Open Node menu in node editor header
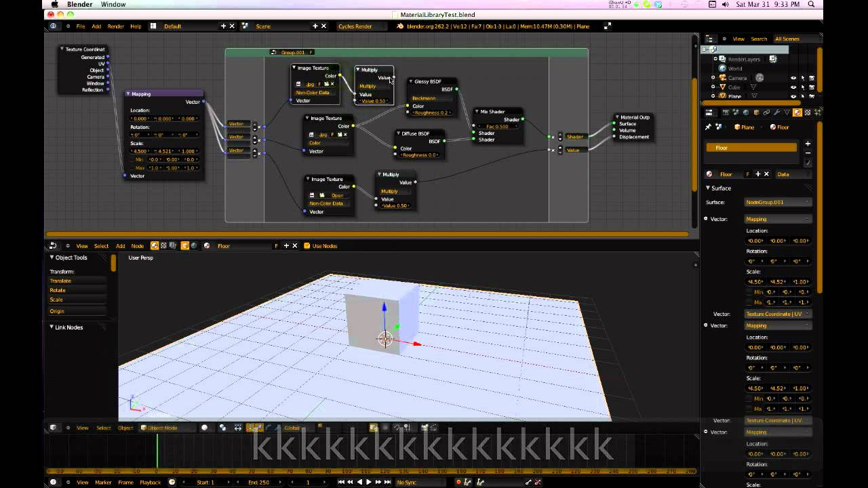Screen dimensions: 868x488 [138, 245]
